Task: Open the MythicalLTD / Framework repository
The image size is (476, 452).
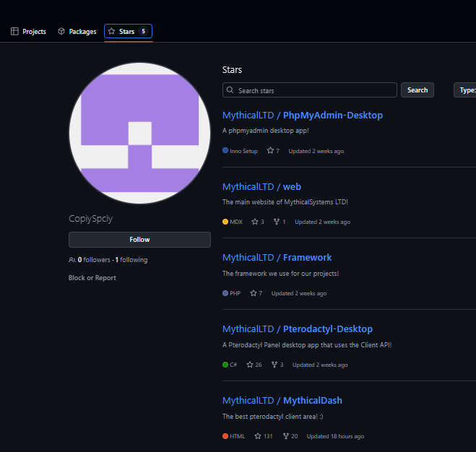Action: click(277, 258)
